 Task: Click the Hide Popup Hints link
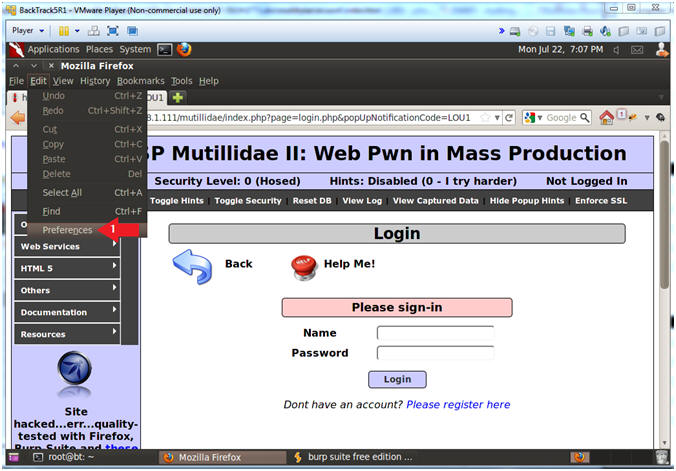pyautogui.click(x=527, y=201)
